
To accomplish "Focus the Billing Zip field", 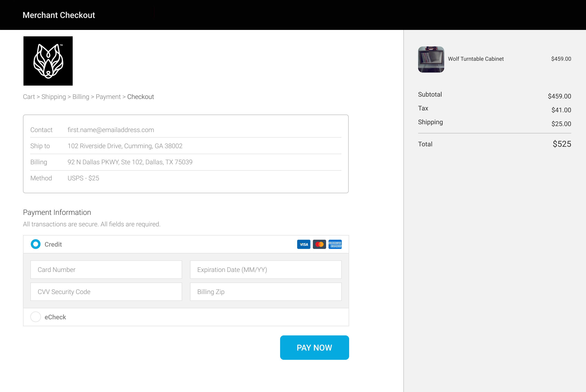I will point(266,292).
